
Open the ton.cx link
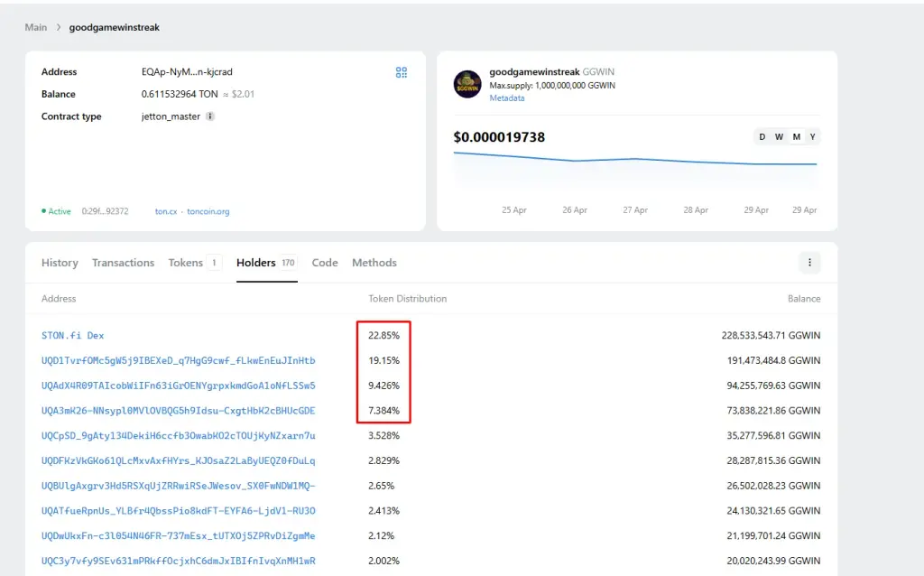point(166,211)
